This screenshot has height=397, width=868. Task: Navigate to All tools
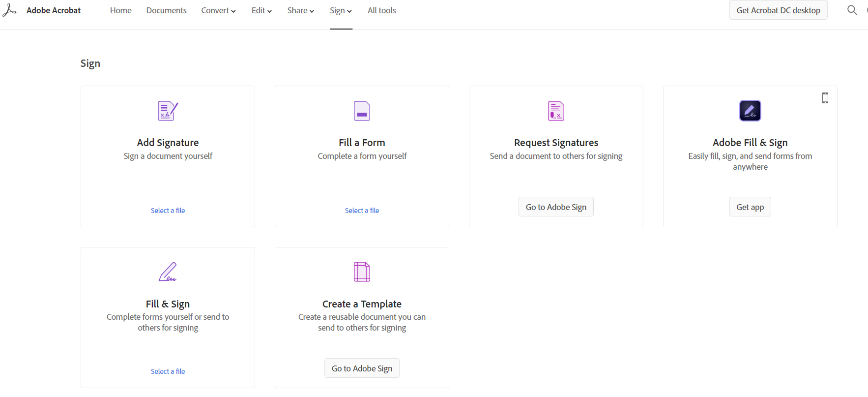381,10
